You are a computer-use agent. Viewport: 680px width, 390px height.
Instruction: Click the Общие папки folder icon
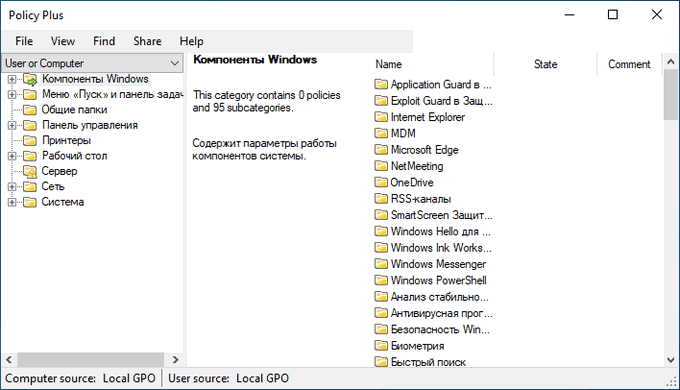30,110
